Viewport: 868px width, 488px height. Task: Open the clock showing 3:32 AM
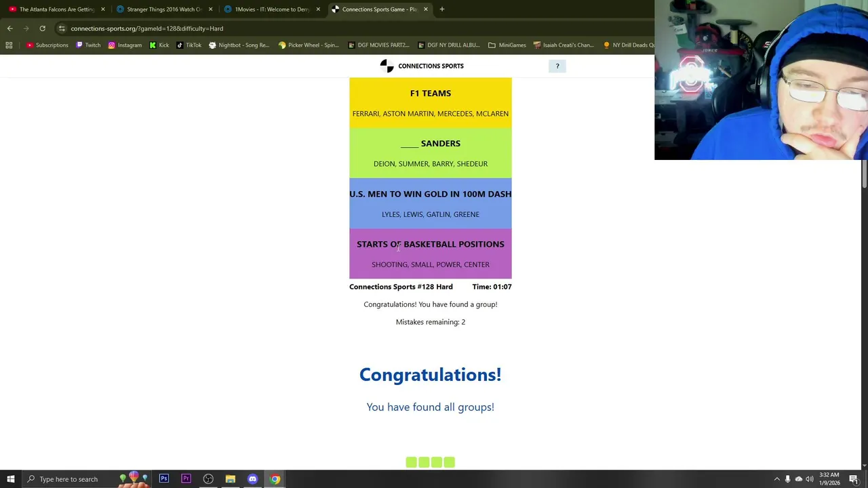tap(829, 479)
